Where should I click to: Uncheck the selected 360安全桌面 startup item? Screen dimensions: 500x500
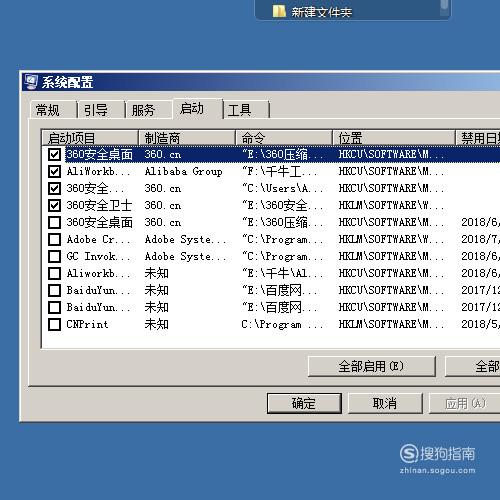click(54, 154)
